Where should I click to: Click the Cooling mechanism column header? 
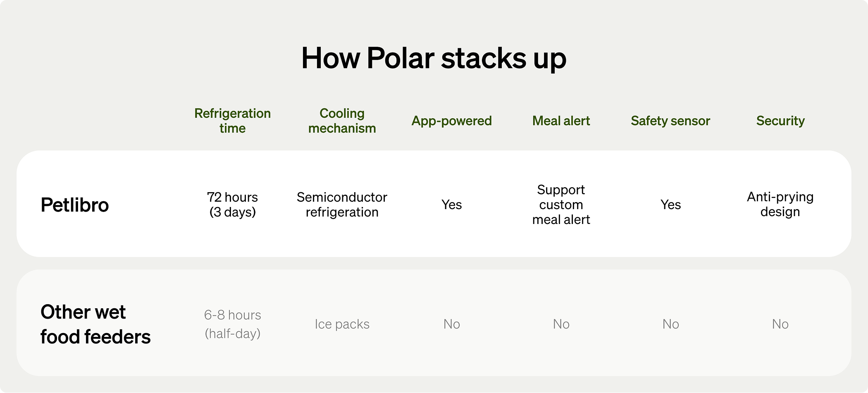pyautogui.click(x=342, y=121)
